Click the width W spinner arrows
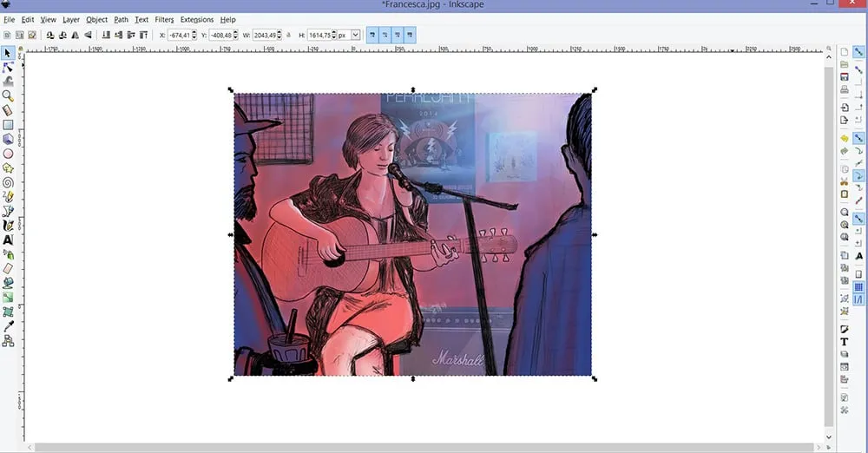 tap(279, 35)
